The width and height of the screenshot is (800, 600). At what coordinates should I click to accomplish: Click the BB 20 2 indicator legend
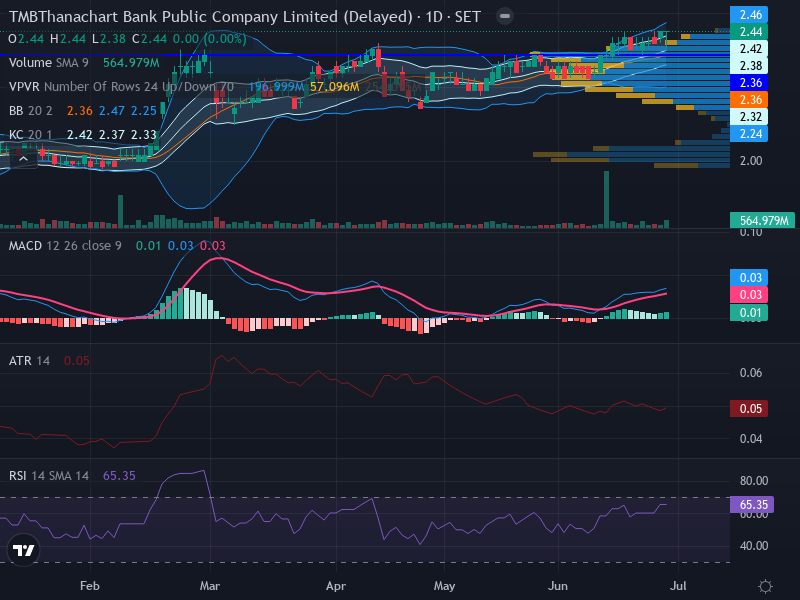coord(31,111)
